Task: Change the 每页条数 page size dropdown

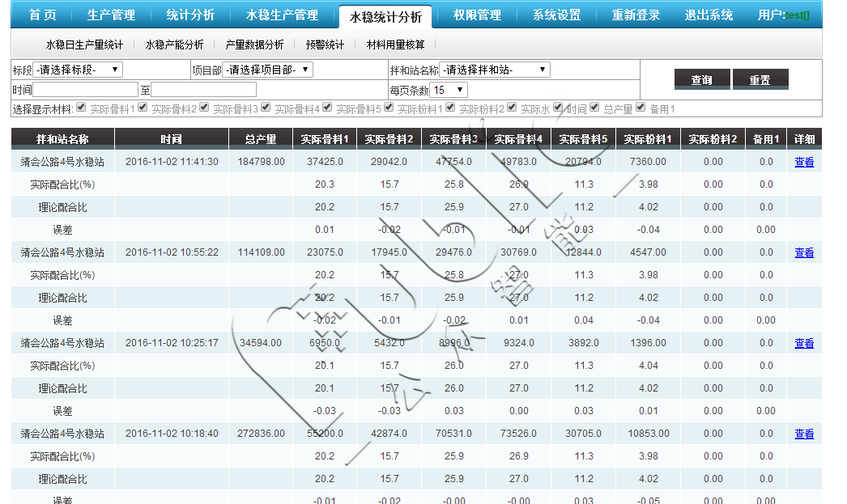Action: [449, 90]
